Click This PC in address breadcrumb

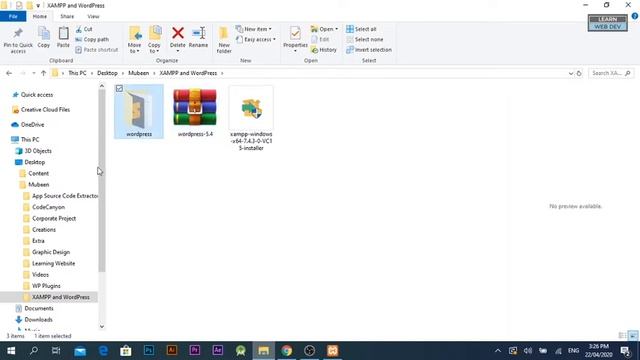point(77,73)
